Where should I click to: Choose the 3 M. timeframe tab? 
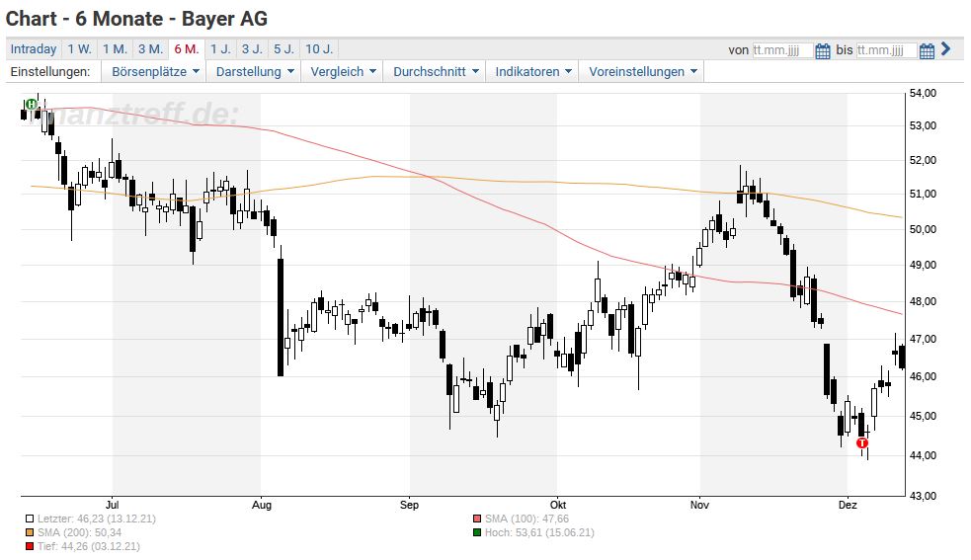click(x=150, y=49)
